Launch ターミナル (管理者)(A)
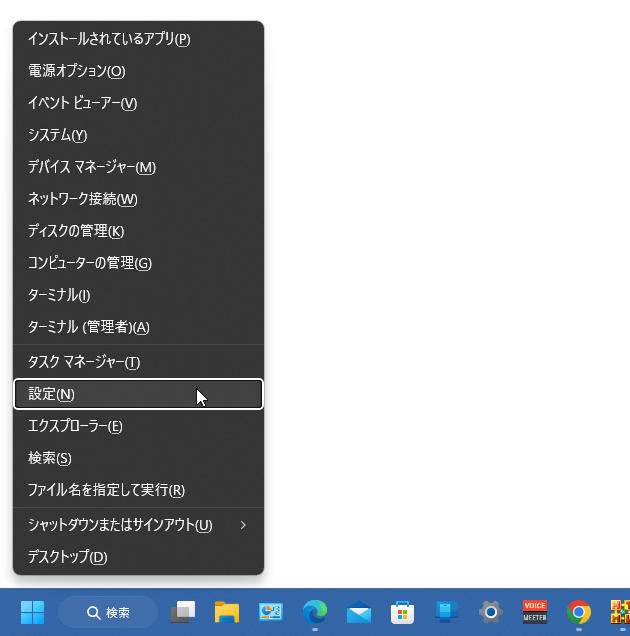This screenshot has width=630, height=636. click(x=138, y=327)
